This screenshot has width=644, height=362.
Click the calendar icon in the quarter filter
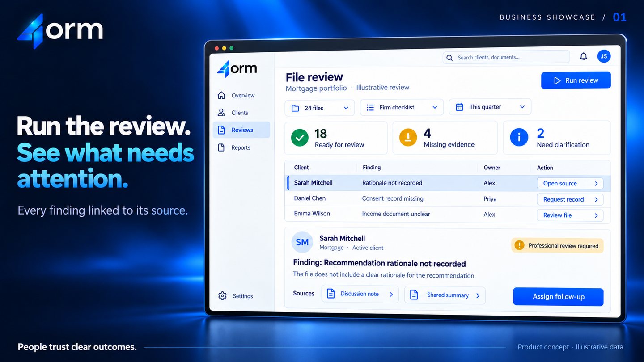(459, 107)
